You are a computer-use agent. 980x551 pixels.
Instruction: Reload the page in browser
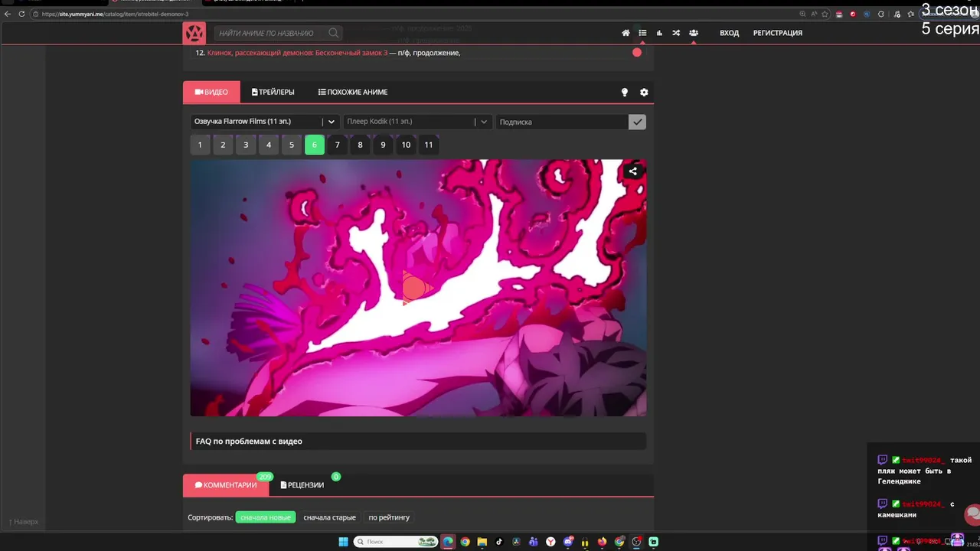tap(21, 14)
